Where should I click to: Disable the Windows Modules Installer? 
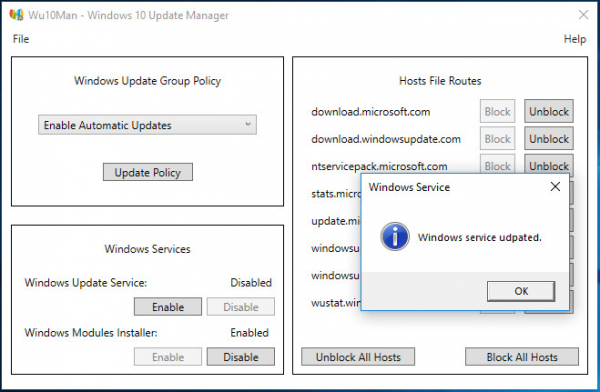[241, 357]
